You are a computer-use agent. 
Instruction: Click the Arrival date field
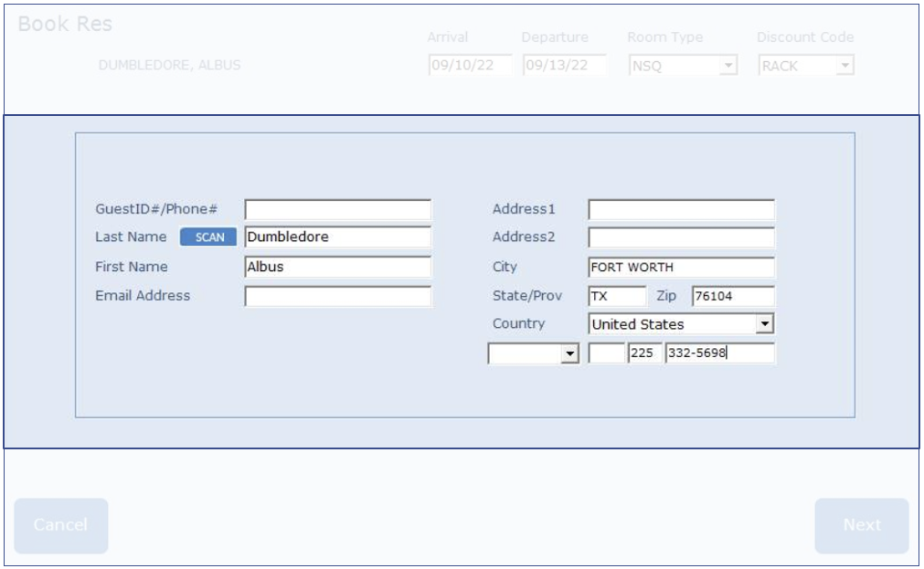point(470,66)
